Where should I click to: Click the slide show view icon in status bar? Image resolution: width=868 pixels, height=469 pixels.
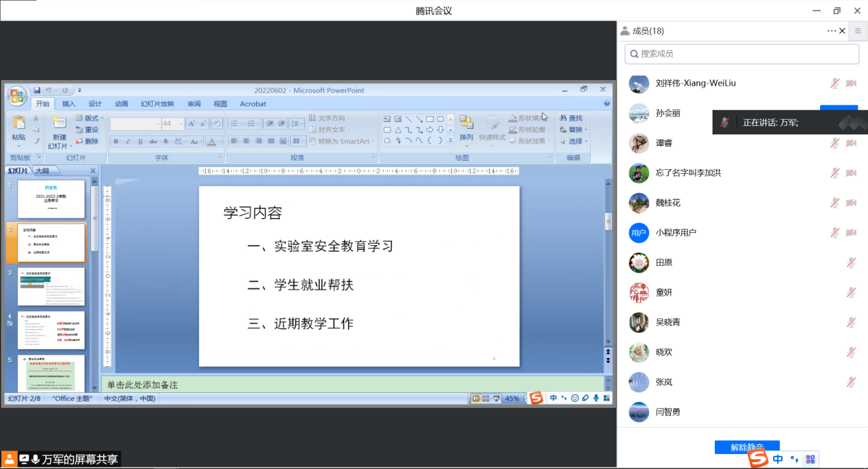(x=496, y=398)
